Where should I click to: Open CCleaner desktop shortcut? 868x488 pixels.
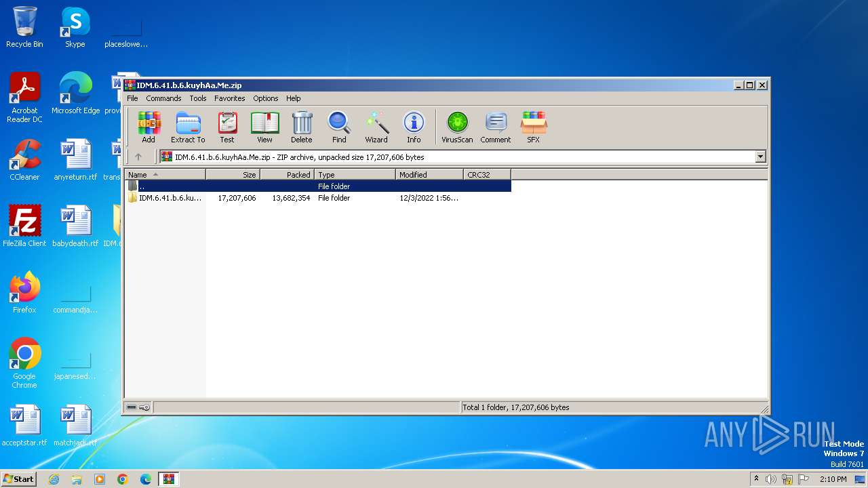[24, 160]
